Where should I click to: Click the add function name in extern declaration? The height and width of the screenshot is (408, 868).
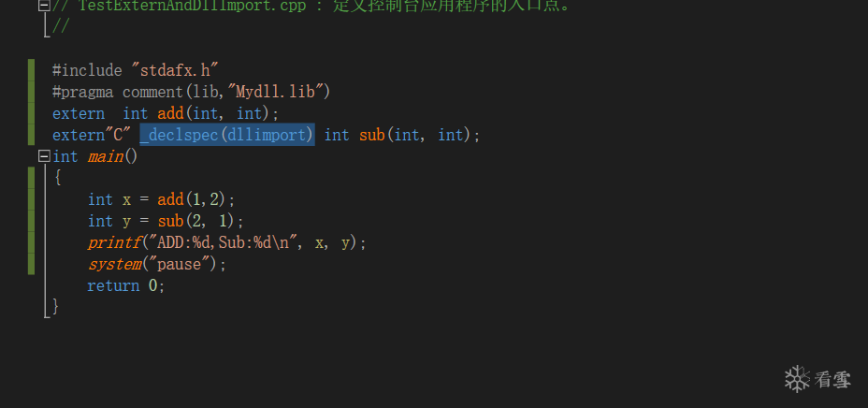tap(170, 113)
